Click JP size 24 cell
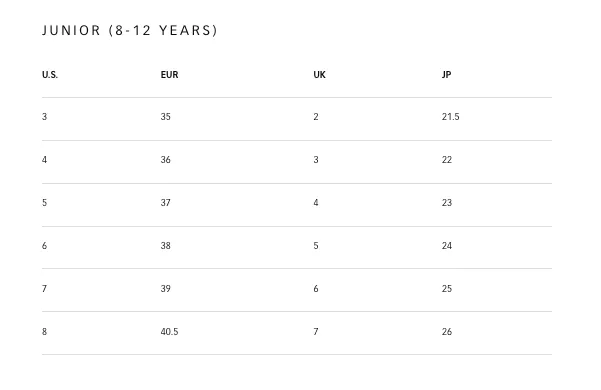Image resolution: width=601 pixels, height=390 pixels. 447,246
